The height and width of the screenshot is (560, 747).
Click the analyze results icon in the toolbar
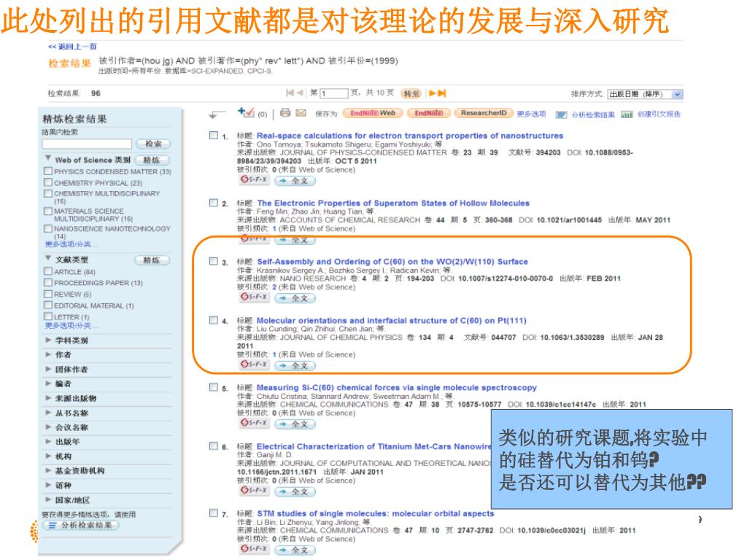coord(562,114)
